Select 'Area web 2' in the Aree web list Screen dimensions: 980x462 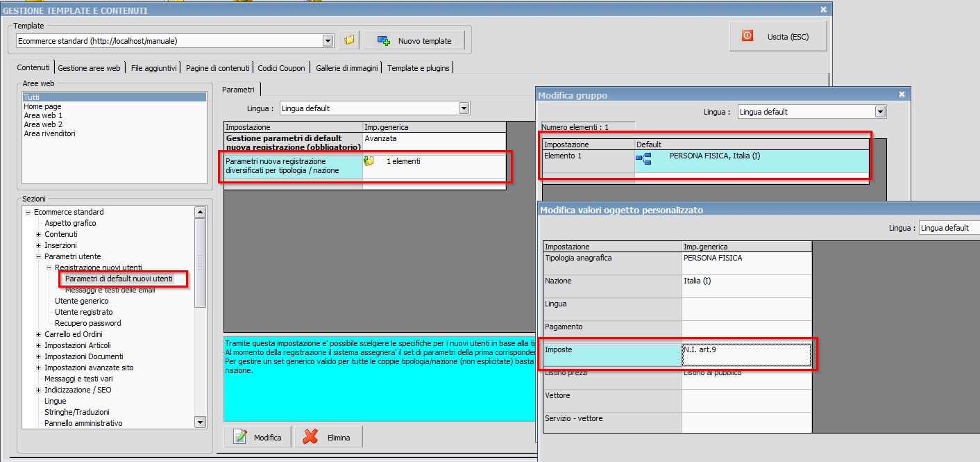click(43, 124)
